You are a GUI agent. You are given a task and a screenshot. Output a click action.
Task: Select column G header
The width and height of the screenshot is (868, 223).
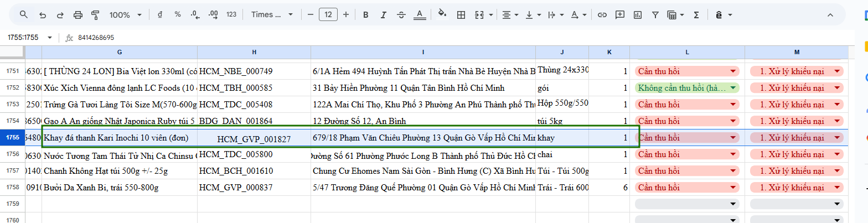point(120,52)
